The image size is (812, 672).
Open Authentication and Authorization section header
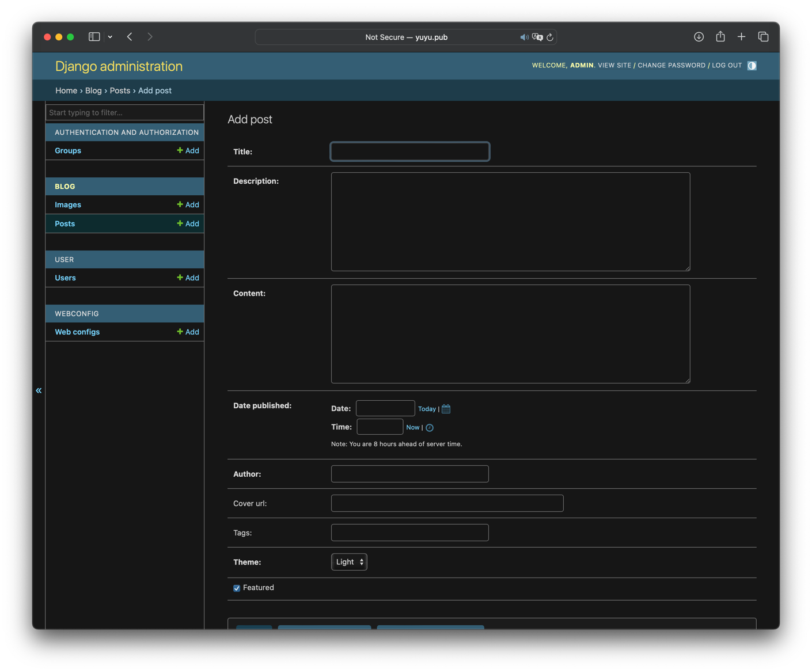click(x=127, y=132)
